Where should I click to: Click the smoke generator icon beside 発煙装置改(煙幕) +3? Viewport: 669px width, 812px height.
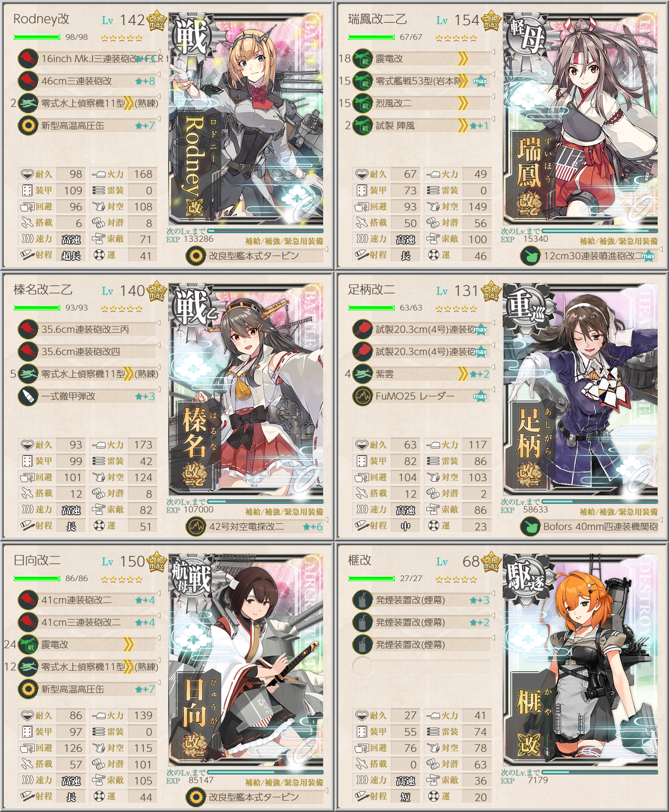[x=362, y=600]
